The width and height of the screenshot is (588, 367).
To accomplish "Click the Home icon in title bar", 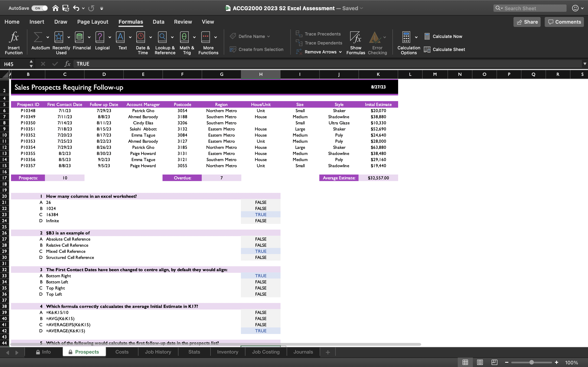I will pos(55,8).
